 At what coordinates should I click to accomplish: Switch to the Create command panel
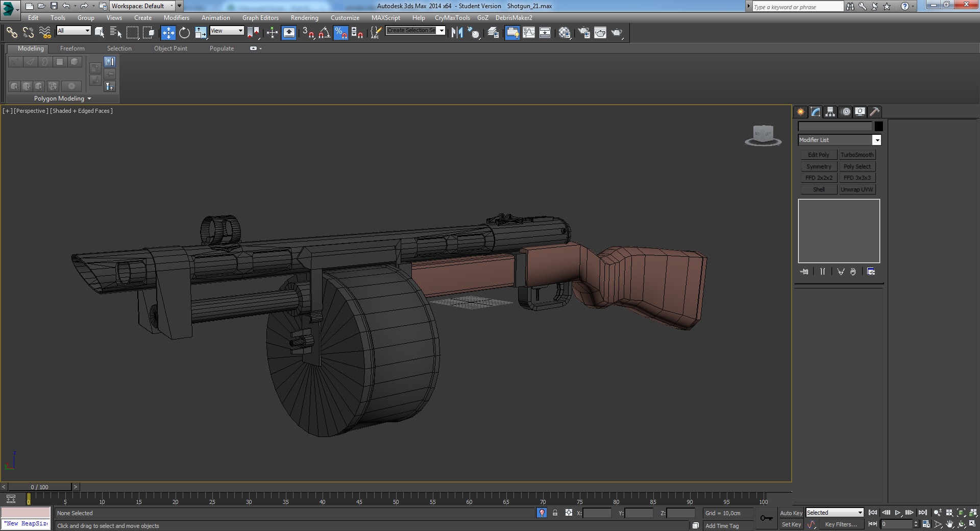coord(800,112)
